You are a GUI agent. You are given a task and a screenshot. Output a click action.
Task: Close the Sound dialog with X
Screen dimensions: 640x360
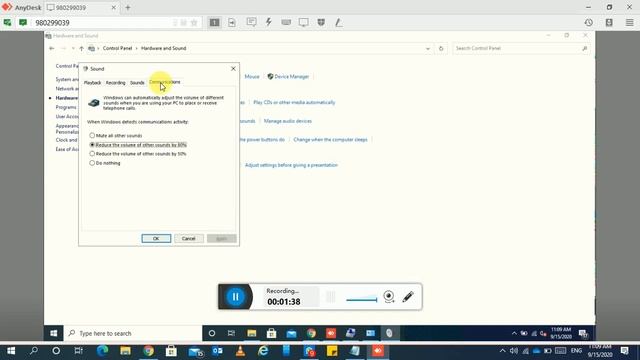233,69
